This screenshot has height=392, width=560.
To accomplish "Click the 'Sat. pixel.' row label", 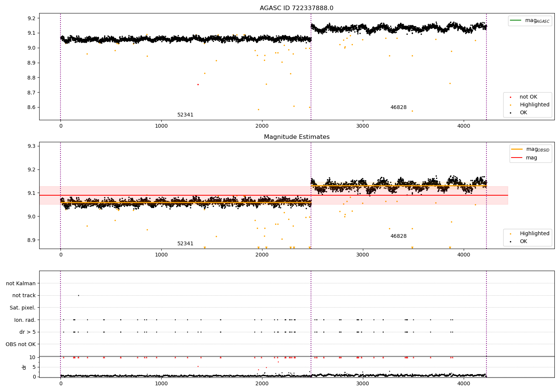I will coord(22,308).
